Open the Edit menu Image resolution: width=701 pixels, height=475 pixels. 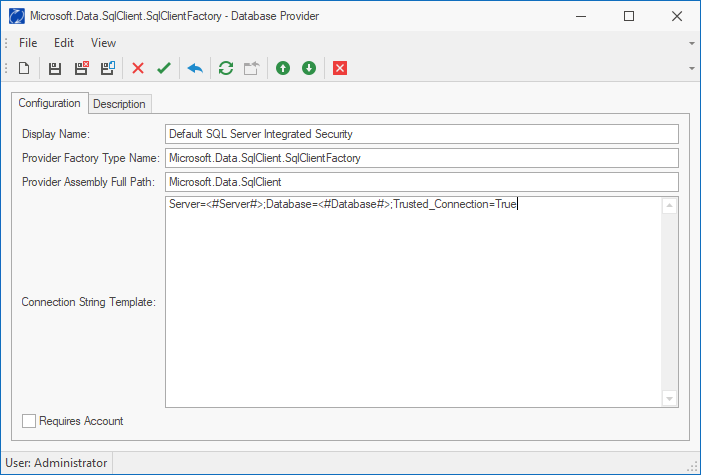coord(64,43)
